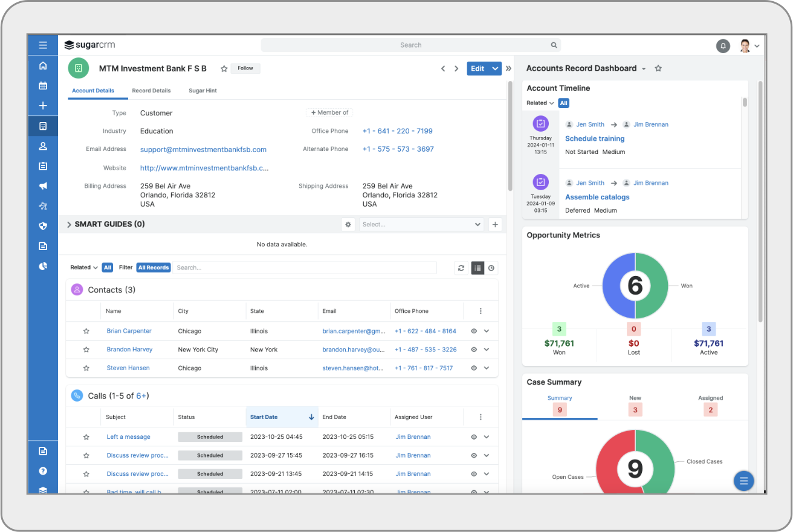
Task: Click the notifications bell icon
Action: pyautogui.click(x=723, y=45)
